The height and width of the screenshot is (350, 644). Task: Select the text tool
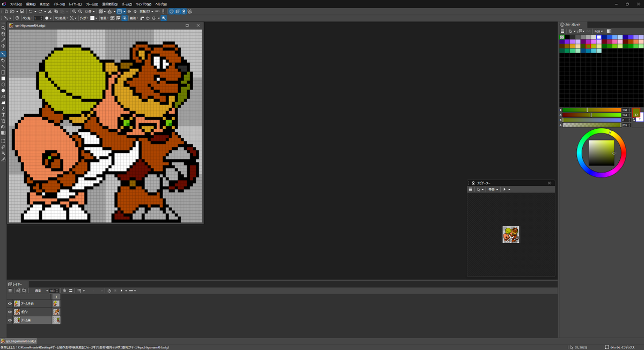coord(3,115)
